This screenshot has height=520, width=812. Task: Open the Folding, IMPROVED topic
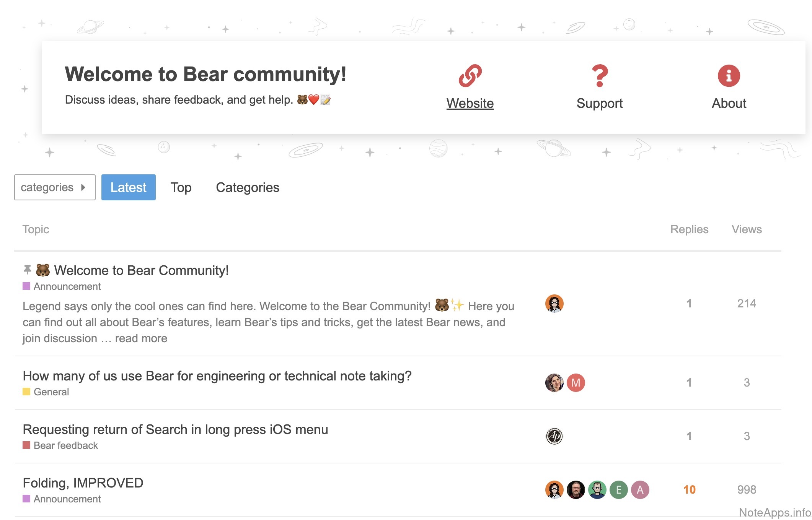point(83,483)
